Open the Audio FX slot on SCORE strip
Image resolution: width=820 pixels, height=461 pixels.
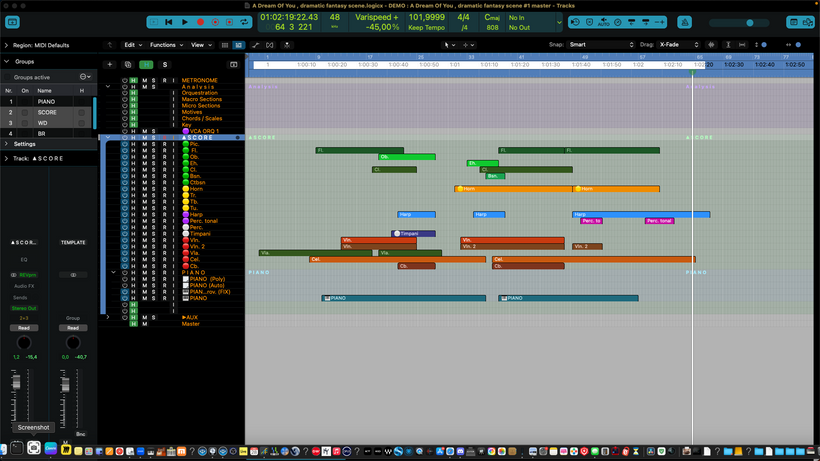point(24,286)
